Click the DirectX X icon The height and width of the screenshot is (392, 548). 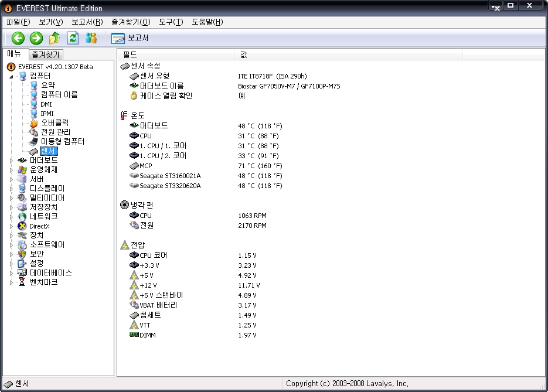[22, 226]
